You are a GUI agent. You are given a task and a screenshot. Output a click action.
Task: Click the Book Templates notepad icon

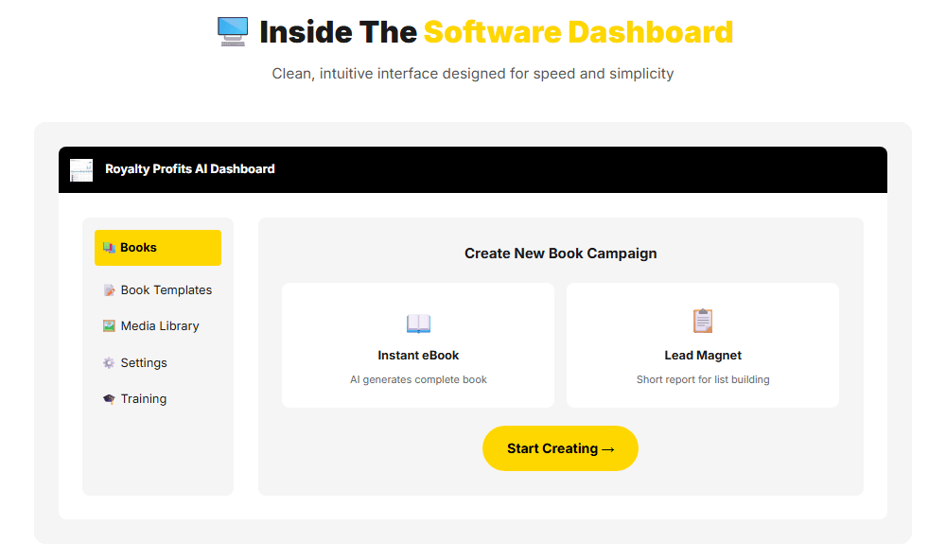point(109,290)
